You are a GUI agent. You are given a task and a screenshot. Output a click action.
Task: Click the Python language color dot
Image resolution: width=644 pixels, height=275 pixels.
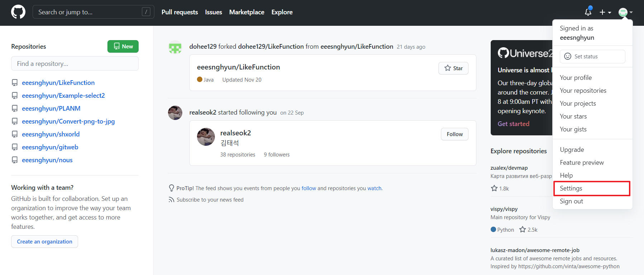click(493, 230)
